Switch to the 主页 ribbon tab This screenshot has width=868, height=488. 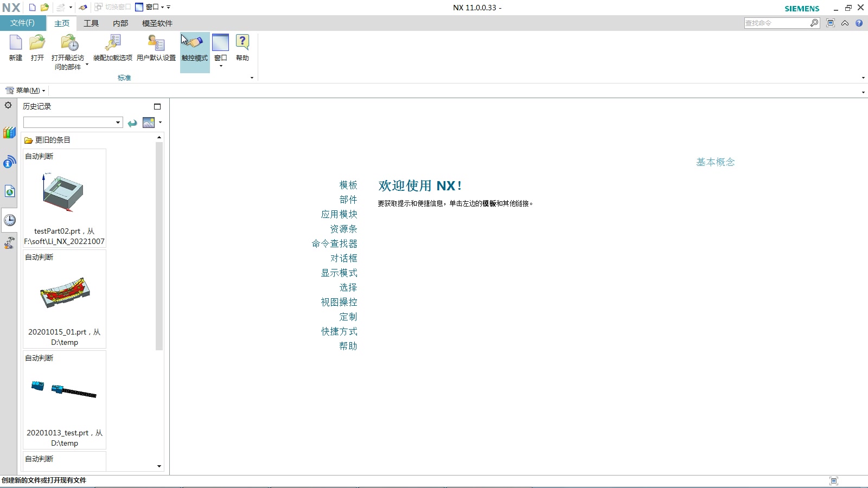(62, 23)
